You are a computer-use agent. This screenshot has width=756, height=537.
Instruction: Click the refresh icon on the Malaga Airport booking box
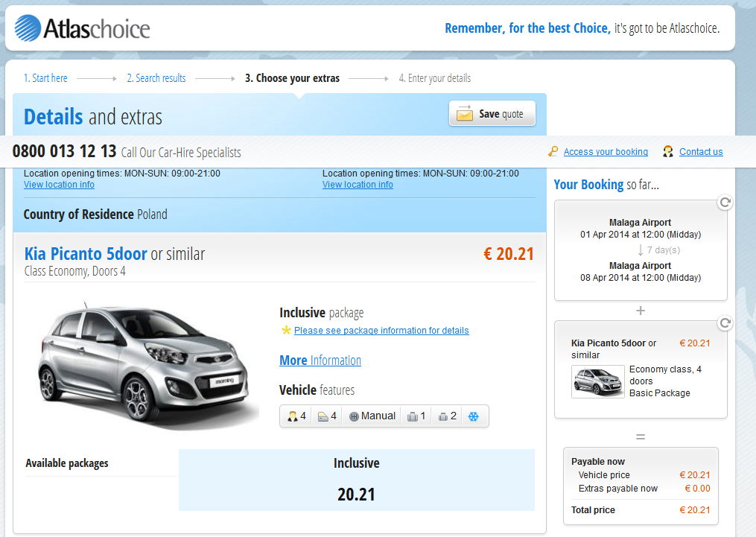coord(725,203)
